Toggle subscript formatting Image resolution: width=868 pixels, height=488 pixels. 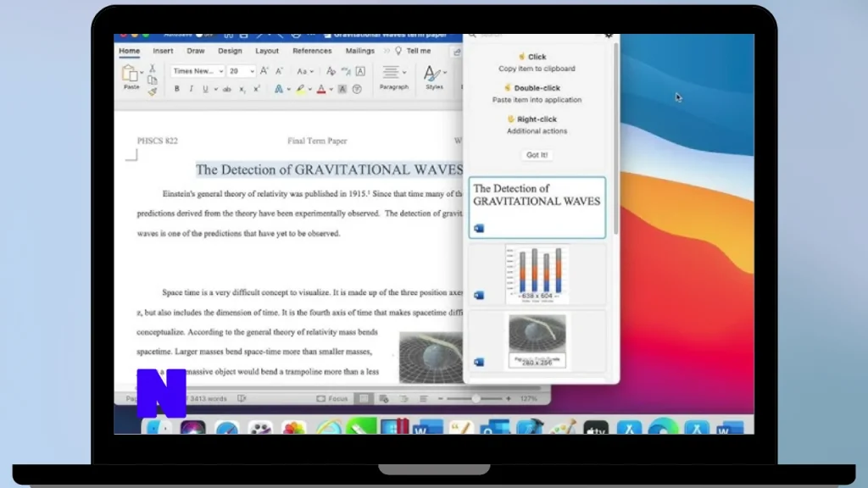click(x=242, y=89)
